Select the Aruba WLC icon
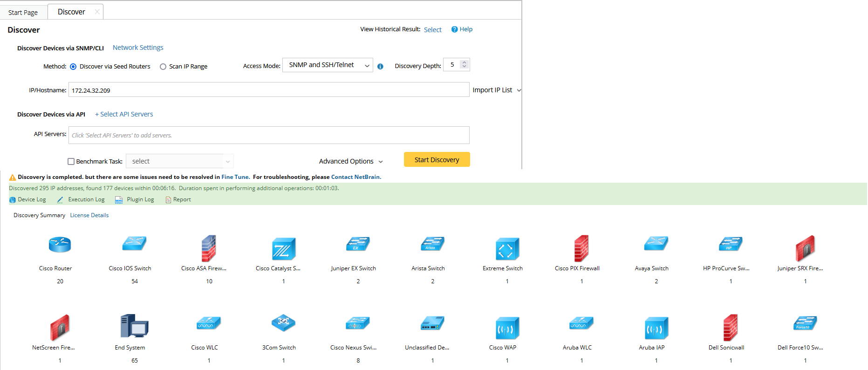The height and width of the screenshot is (370, 868). click(x=581, y=323)
